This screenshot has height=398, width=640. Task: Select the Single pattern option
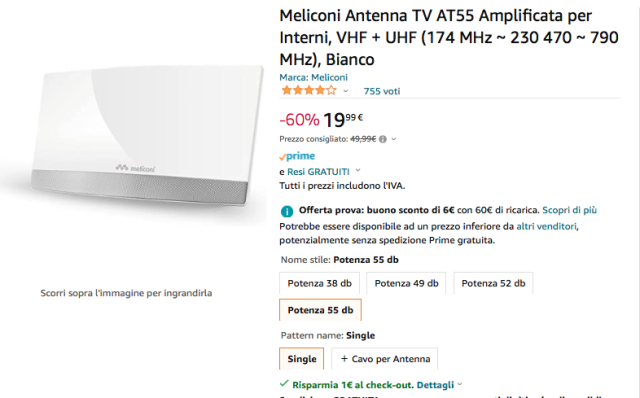pyautogui.click(x=302, y=358)
